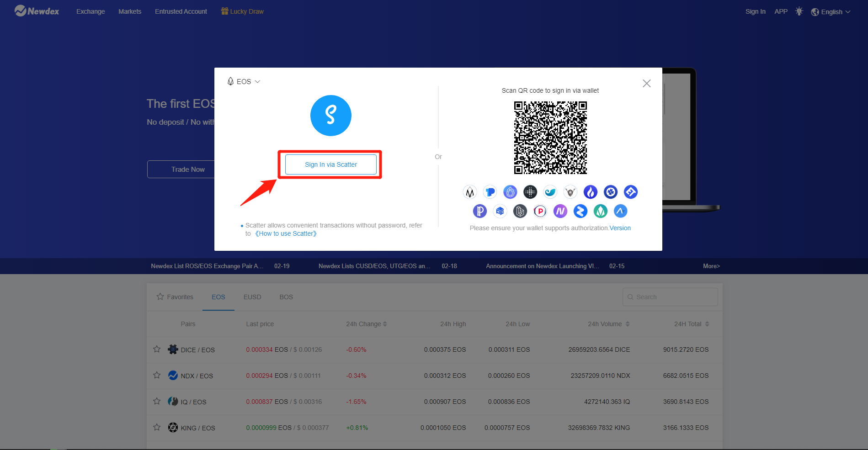Sort by 24H Total arrows
The width and height of the screenshot is (868, 450).
(x=707, y=324)
